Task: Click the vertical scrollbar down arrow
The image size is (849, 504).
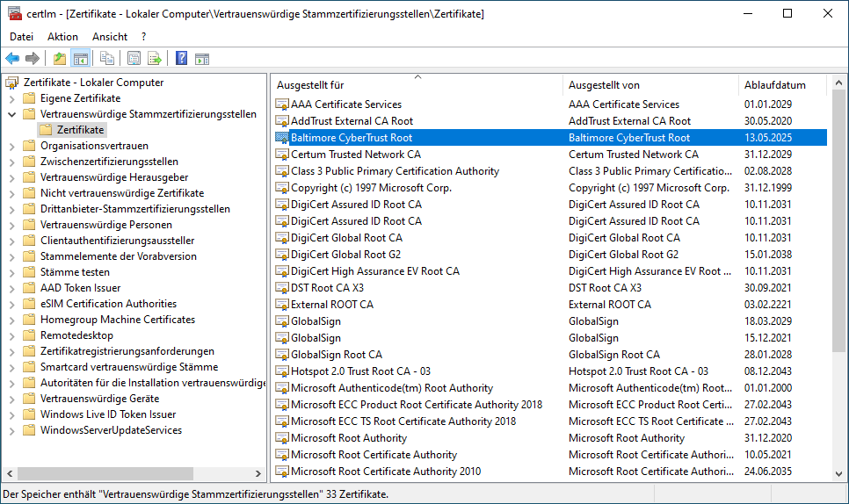Action: tap(838, 474)
